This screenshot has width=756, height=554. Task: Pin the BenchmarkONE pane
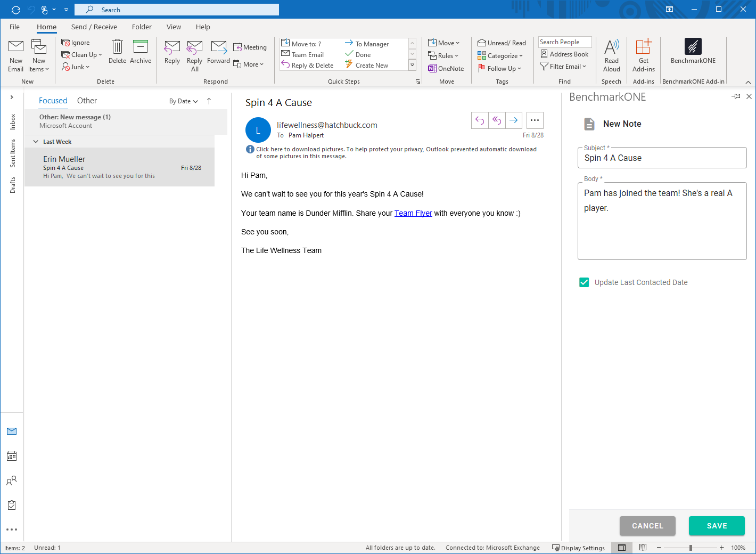click(x=736, y=96)
